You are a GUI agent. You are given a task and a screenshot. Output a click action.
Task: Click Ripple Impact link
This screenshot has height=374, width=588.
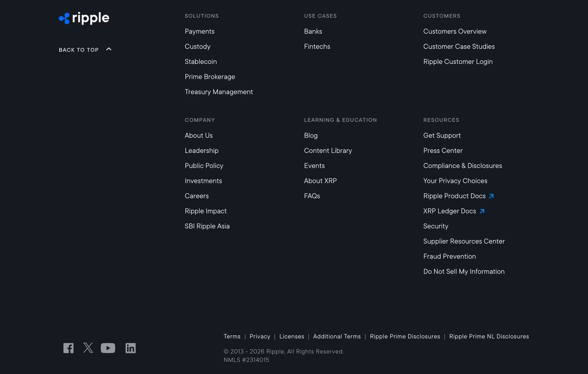206,211
